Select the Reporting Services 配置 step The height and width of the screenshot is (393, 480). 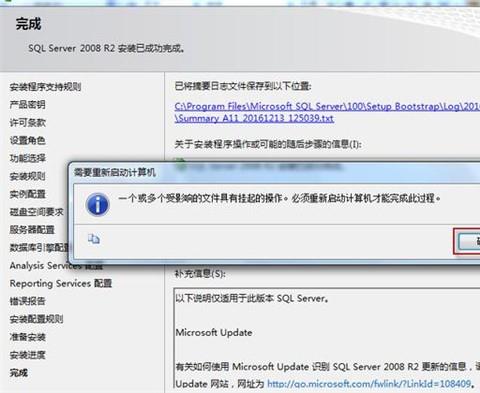[x=61, y=283]
